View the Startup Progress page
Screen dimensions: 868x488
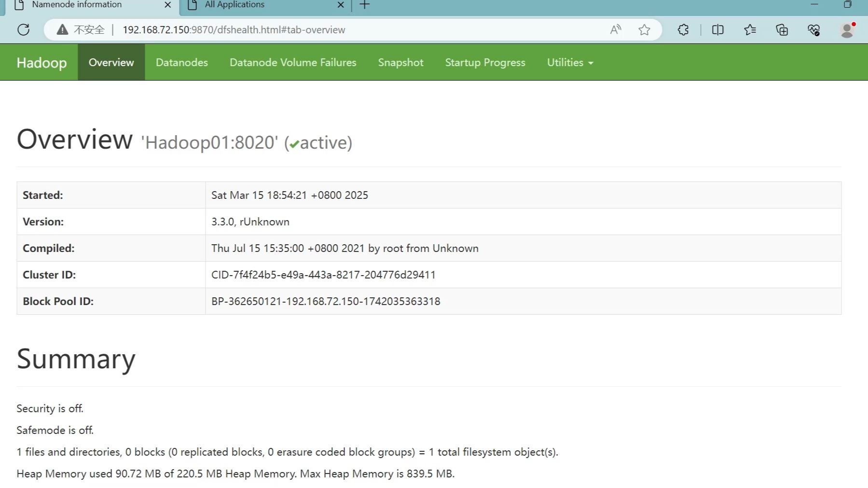pos(485,62)
